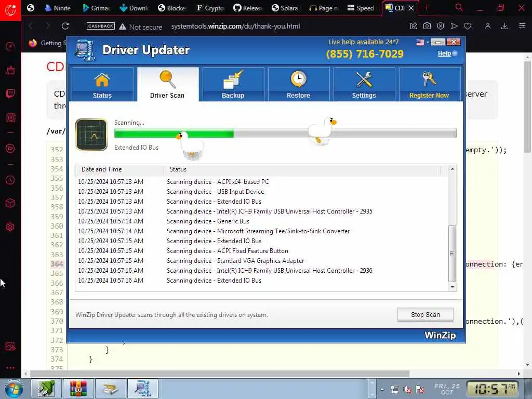Open the sidebar extensions cube icon
The image size is (532, 399).
click(10, 203)
